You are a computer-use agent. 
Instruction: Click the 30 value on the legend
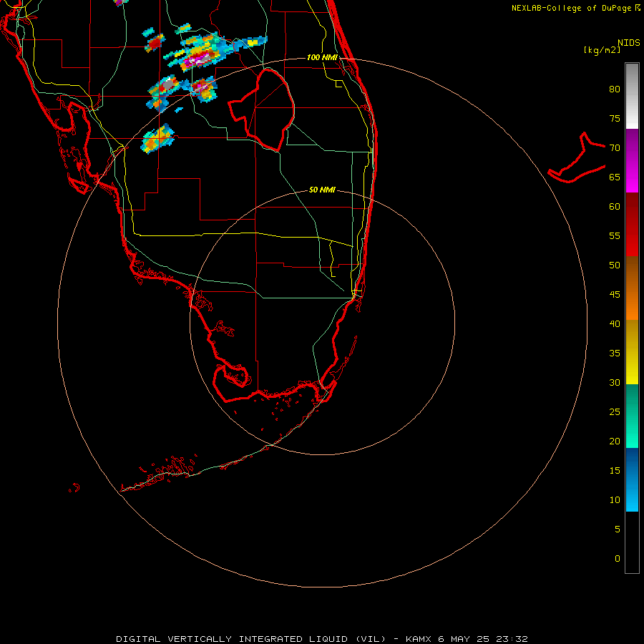point(615,383)
